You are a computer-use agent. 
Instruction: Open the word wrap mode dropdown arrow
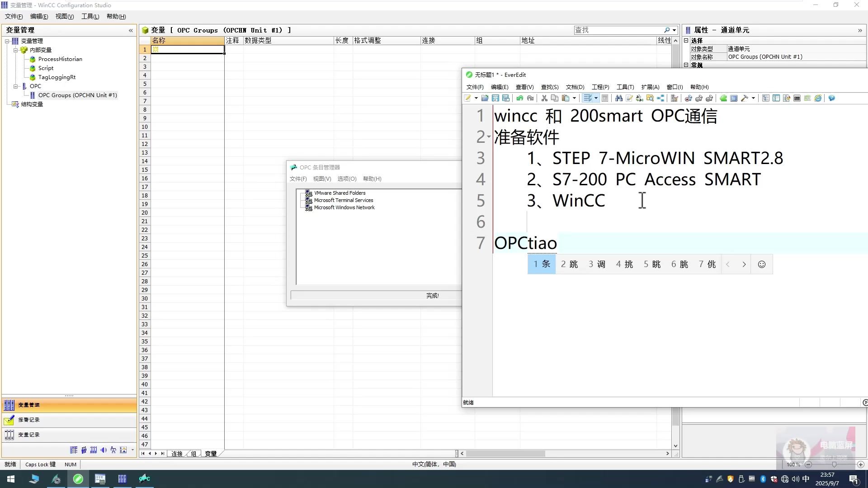click(596, 98)
